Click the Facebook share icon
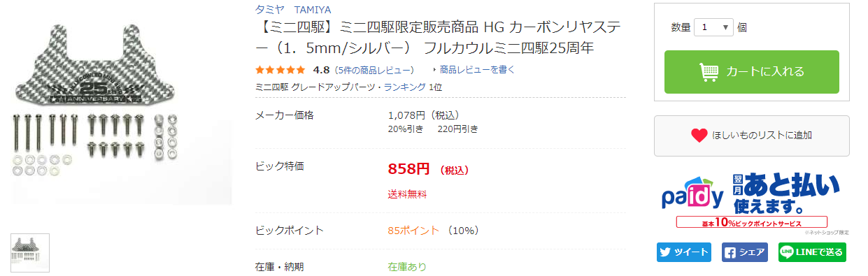The width and height of the screenshot is (868, 276). (x=729, y=252)
